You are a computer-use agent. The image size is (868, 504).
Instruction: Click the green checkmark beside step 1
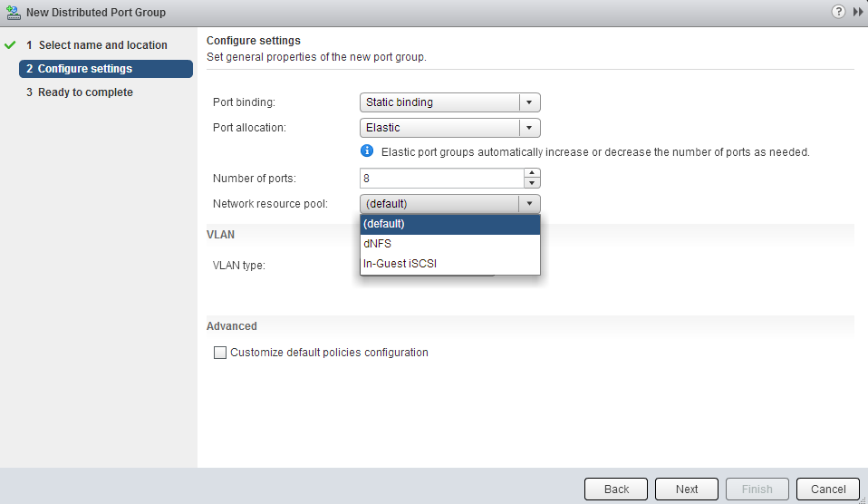(x=11, y=45)
